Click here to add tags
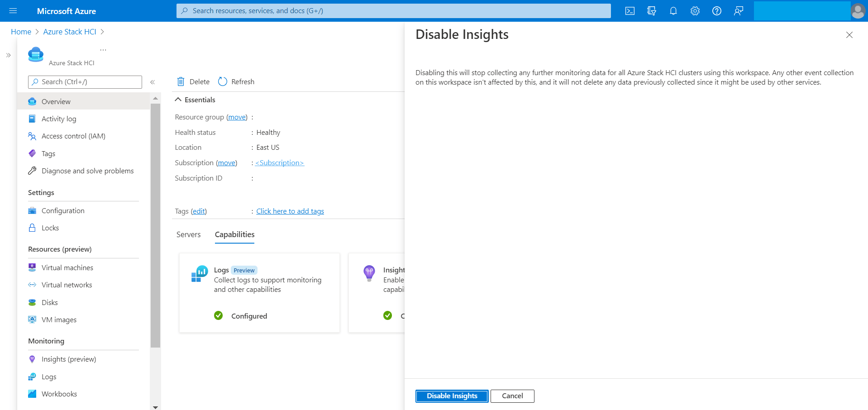 tap(290, 211)
